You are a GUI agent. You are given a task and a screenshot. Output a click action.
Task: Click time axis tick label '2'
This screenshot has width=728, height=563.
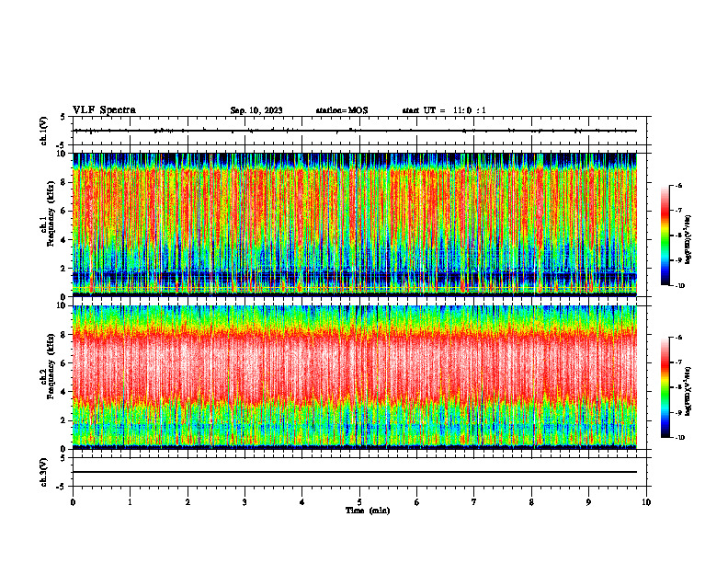click(188, 502)
